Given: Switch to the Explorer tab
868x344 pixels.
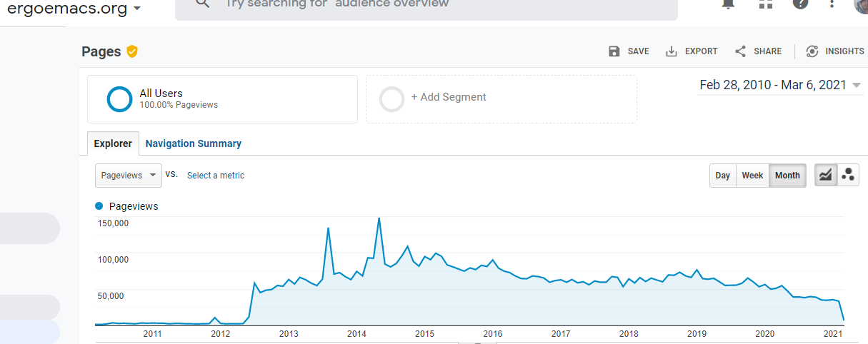Looking at the screenshot, I should [113, 143].
